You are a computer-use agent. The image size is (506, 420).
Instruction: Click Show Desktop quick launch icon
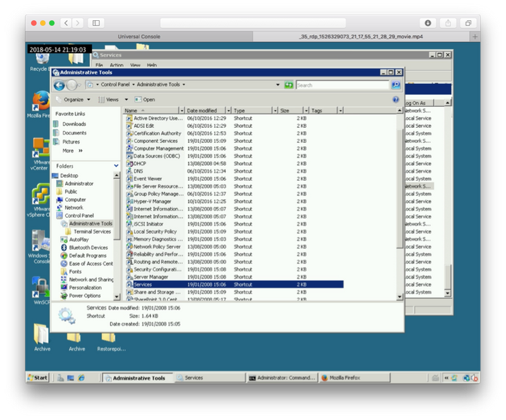click(x=71, y=378)
